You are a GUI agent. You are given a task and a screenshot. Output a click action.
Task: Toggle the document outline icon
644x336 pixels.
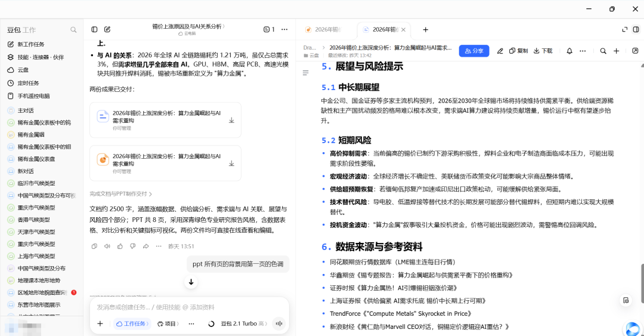[305, 73]
